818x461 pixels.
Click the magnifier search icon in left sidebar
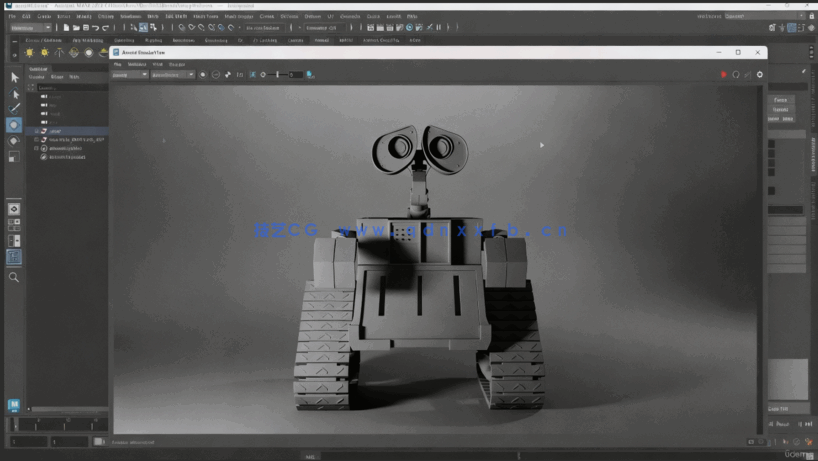coord(14,277)
